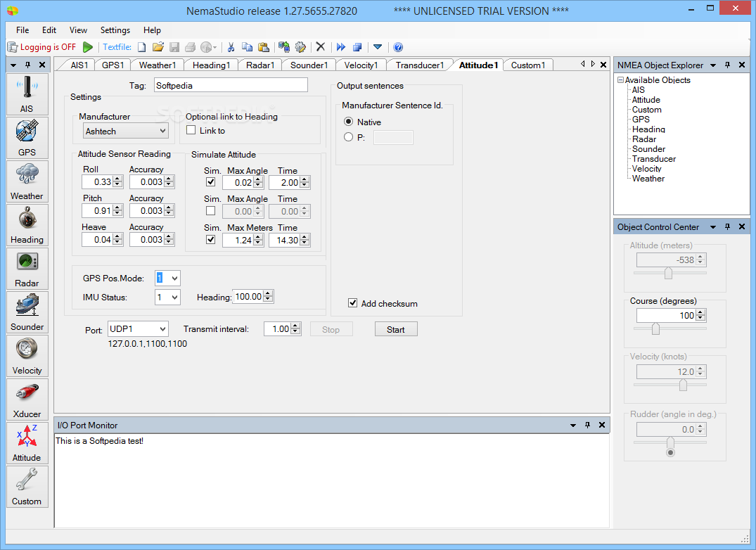Open the sidebar toolbox options arrow
This screenshot has height=550, width=756.
[x=13, y=65]
